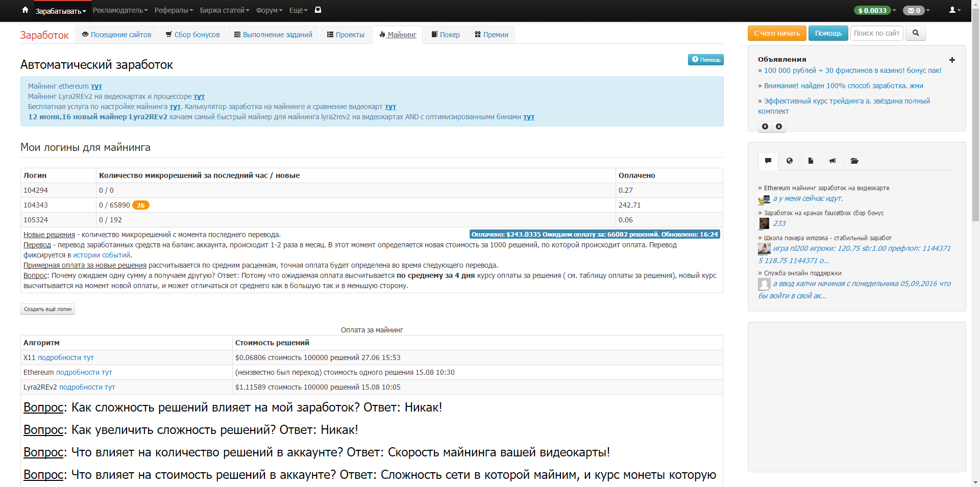
Task: Click the orange С чего начать button
Action: tap(777, 33)
